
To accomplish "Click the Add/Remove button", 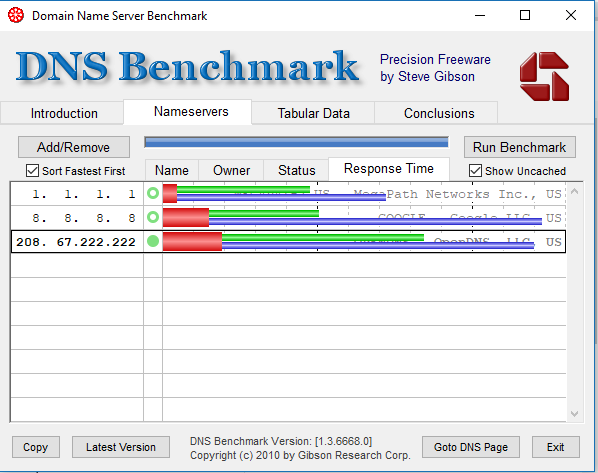I will point(74,147).
